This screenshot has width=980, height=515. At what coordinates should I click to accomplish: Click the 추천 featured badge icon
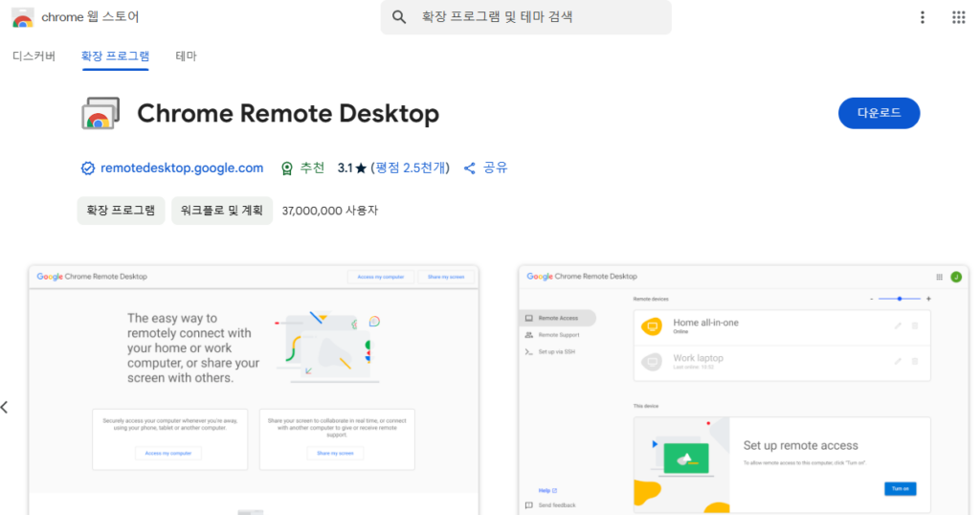click(286, 168)
